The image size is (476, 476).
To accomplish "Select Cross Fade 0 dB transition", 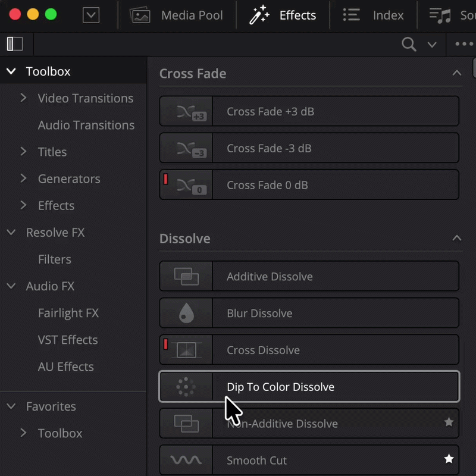I will click(309, 184).
